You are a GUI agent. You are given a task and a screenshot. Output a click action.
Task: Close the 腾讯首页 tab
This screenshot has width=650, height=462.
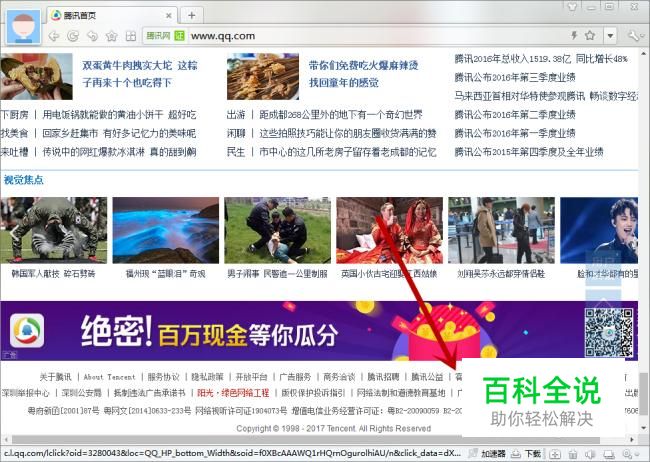coord(169,15)
